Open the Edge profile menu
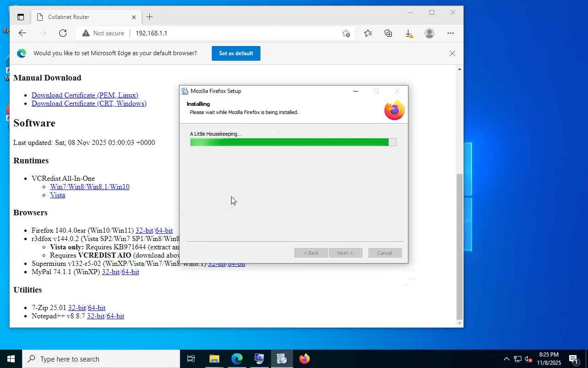 tap(430, 33)
